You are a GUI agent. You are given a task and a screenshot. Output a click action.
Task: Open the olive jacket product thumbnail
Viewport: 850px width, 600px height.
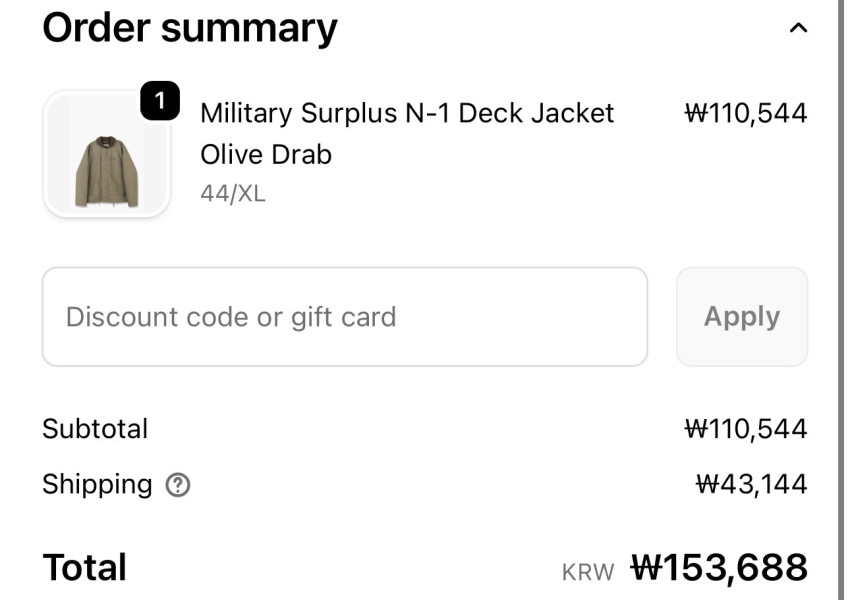tap(106, 155)
